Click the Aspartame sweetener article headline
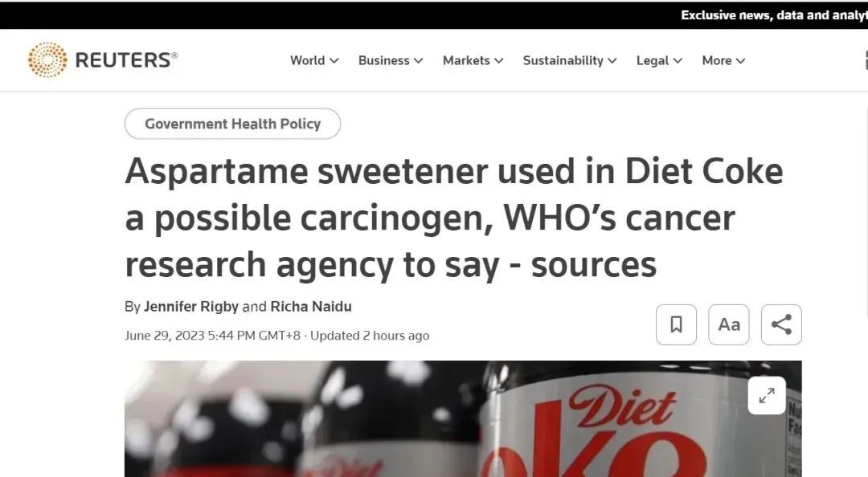This screenshot has width=868, height=477. 454,218
